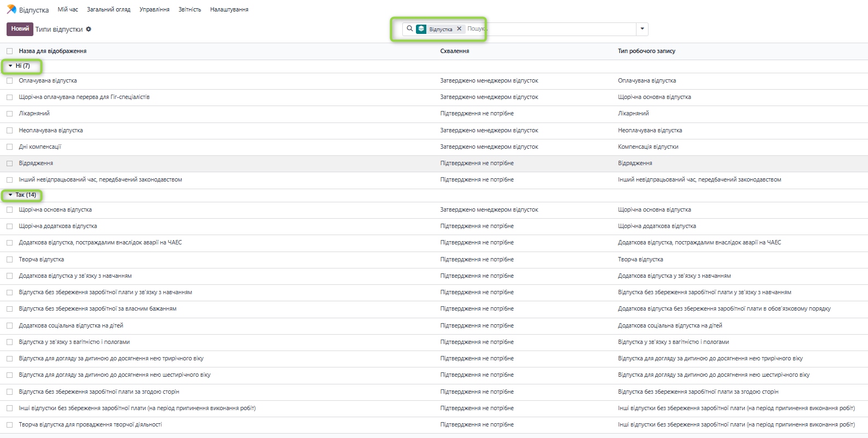Open the Звітність menu

point(189,9)
